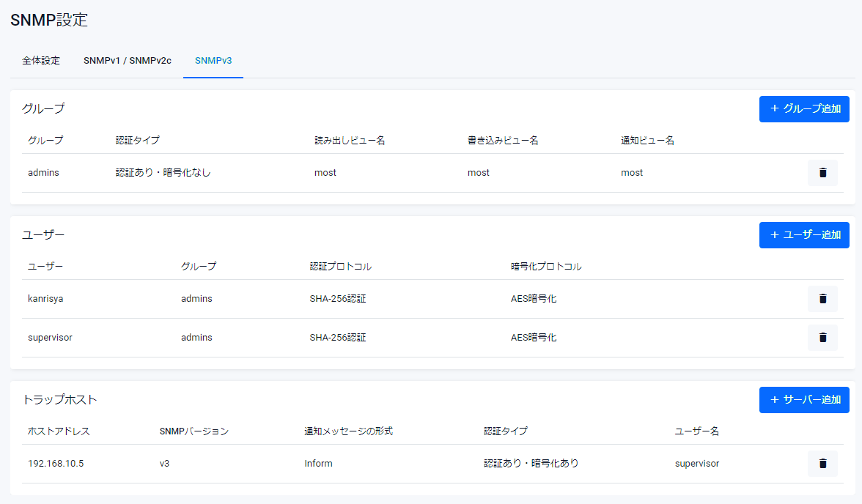Select the SNMPv3 tab
Image resolution: width=862 pixels, height=504 pixels.
[213, 61]
